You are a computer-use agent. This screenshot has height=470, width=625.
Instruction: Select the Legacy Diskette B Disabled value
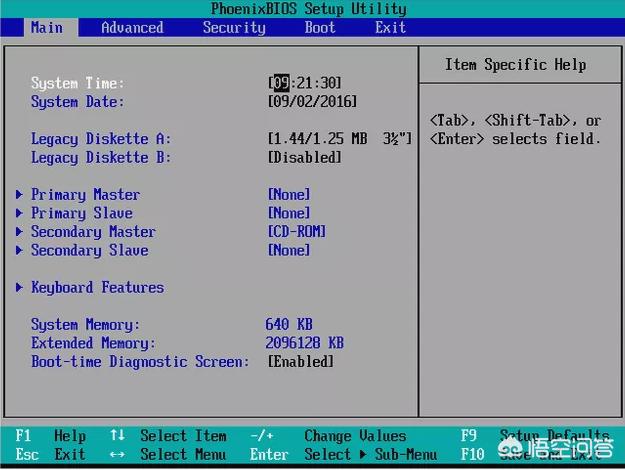pos(305,157)
